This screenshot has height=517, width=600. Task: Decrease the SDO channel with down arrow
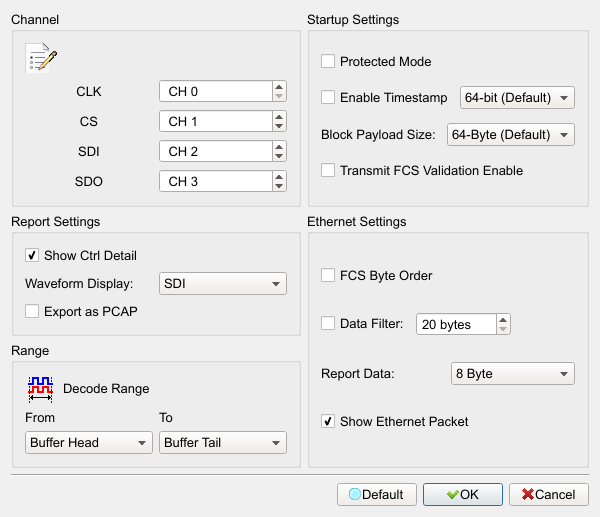(279, 186)
